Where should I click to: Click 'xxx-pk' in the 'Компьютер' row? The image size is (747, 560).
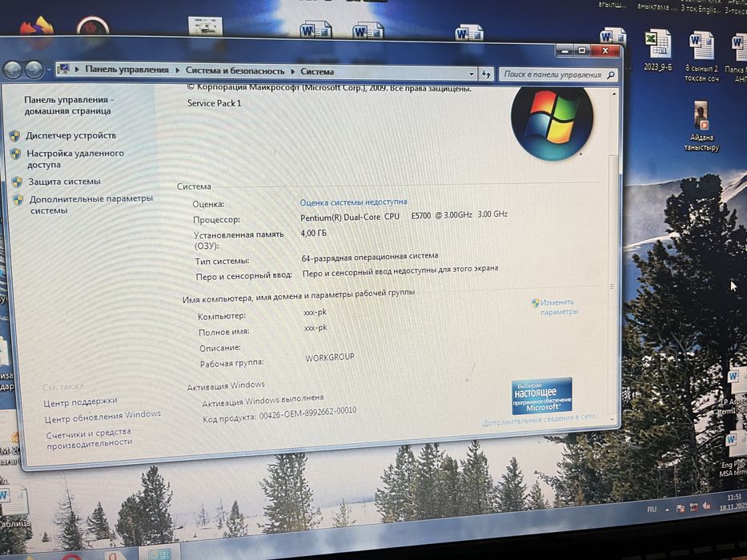click(315, 312)
